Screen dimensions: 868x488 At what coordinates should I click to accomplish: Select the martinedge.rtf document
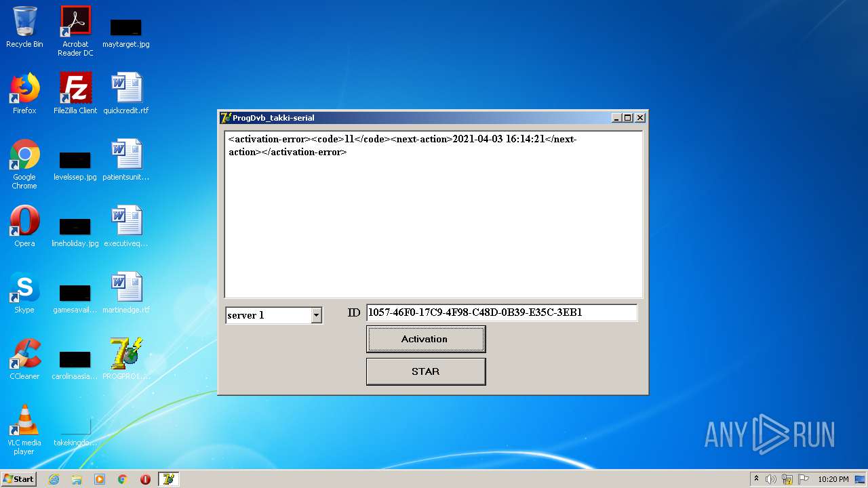(126, 293)
